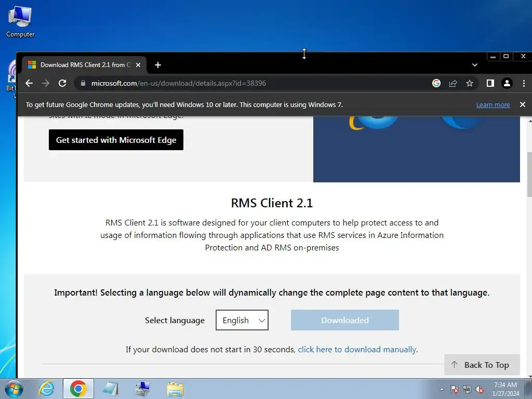Click the Action Center flag icon
Screen dimensions: 532x399
[455, 389]
